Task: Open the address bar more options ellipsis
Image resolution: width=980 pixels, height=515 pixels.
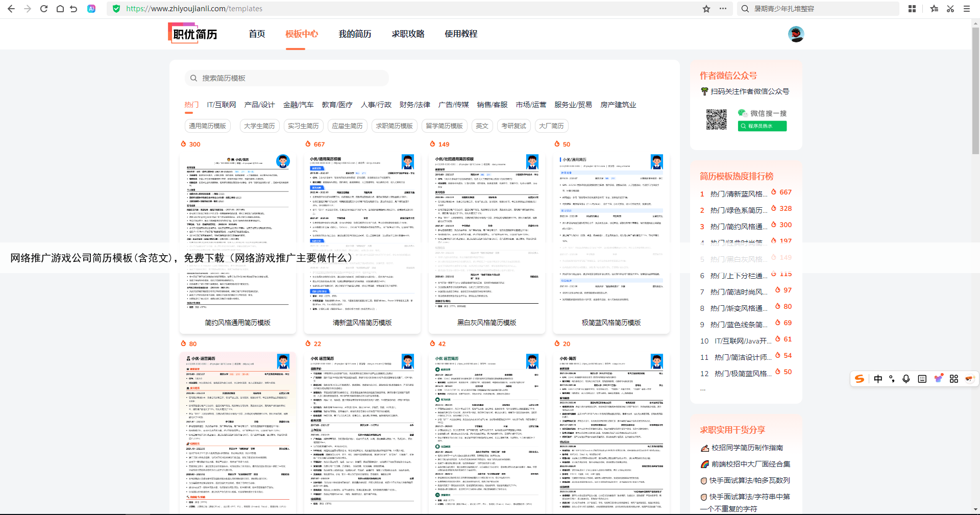Action: point(723,9)
